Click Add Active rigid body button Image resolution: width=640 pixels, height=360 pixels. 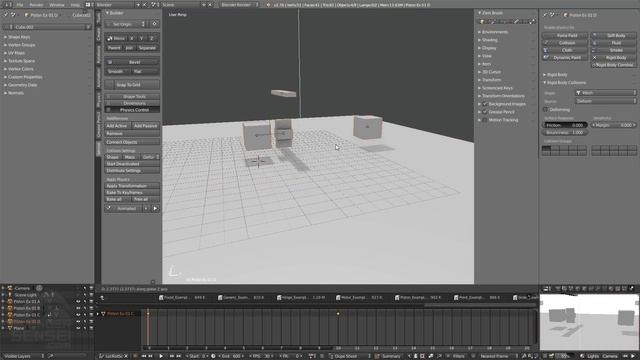tap(117, 126)
